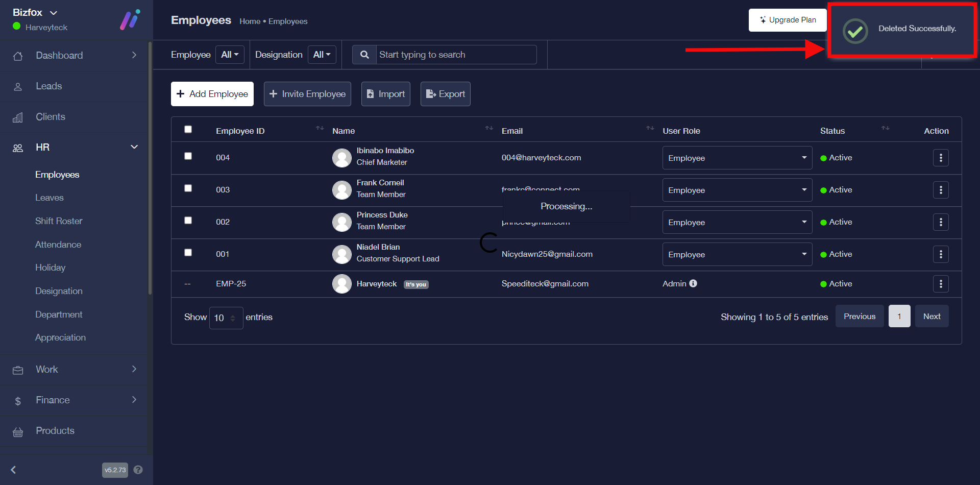The image size is (980, 485).
Task: Open Leaves in the HR submenu
Action: [50, 198]
